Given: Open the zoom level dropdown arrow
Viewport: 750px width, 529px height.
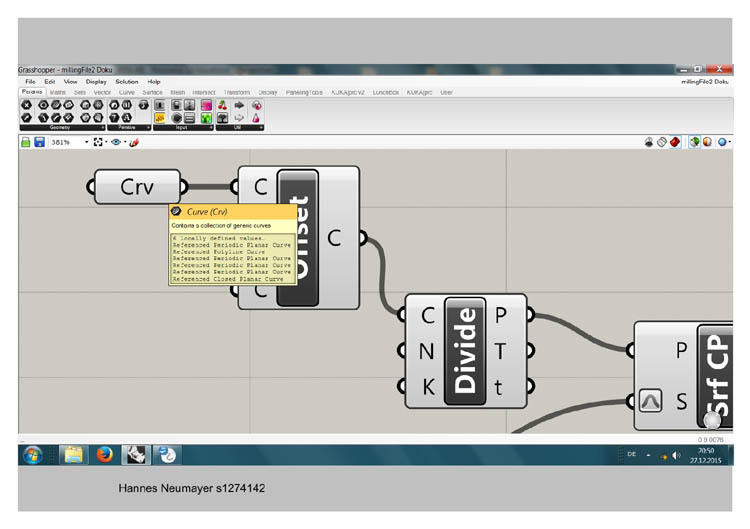Looking at the screenshot, I should [87, 142].
